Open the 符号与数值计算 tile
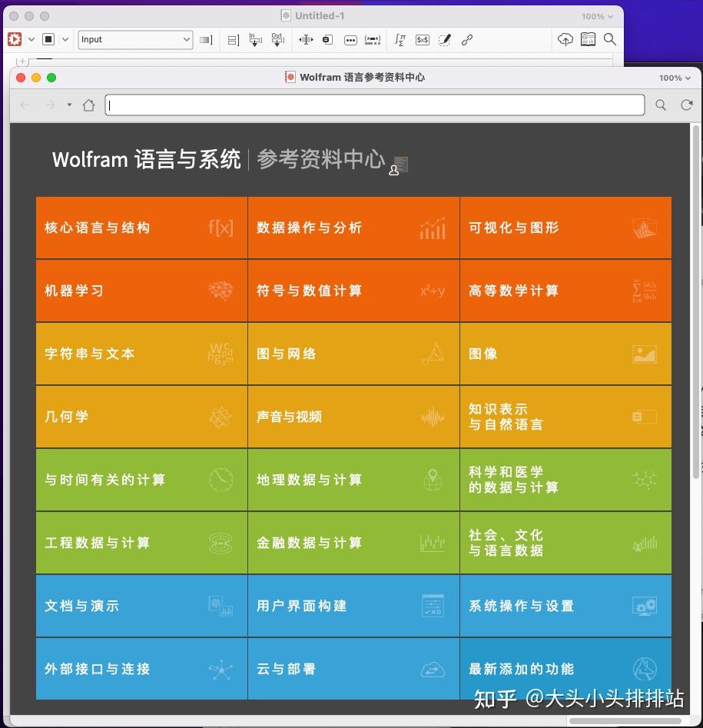 click(353, 291)
